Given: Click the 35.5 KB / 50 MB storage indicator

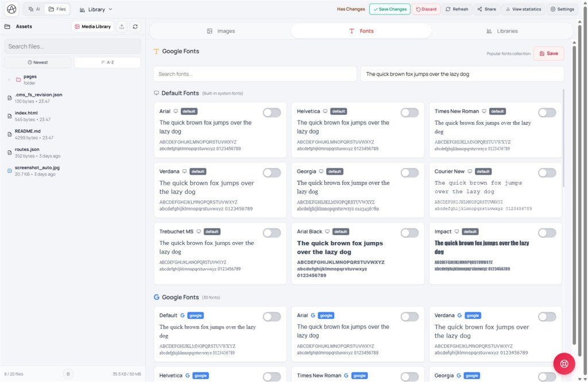Looking at the screenshot, I should (x=127, y=374).
